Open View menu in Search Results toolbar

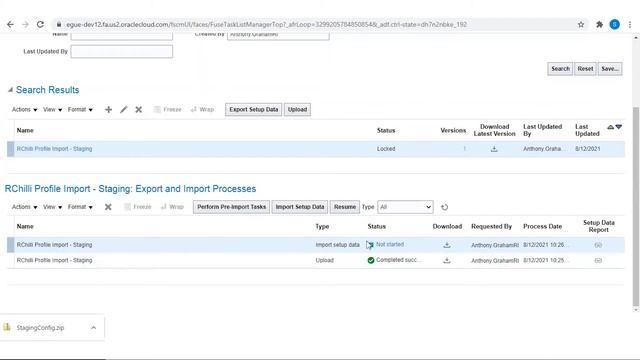53,109
